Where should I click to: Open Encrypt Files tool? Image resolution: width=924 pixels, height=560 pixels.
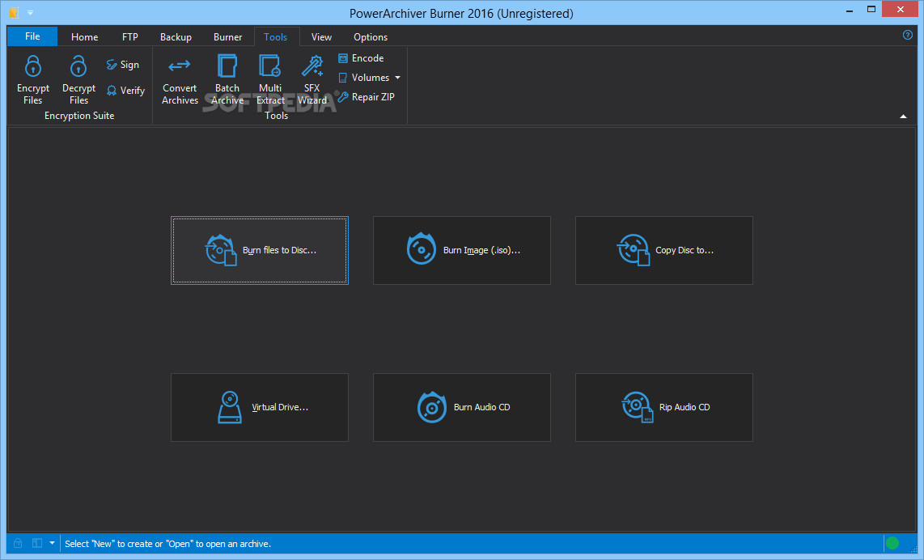click(x=33, y=79)
